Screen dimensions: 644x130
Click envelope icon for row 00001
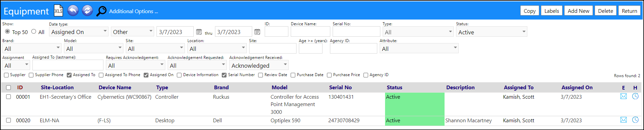click(623, 96)
